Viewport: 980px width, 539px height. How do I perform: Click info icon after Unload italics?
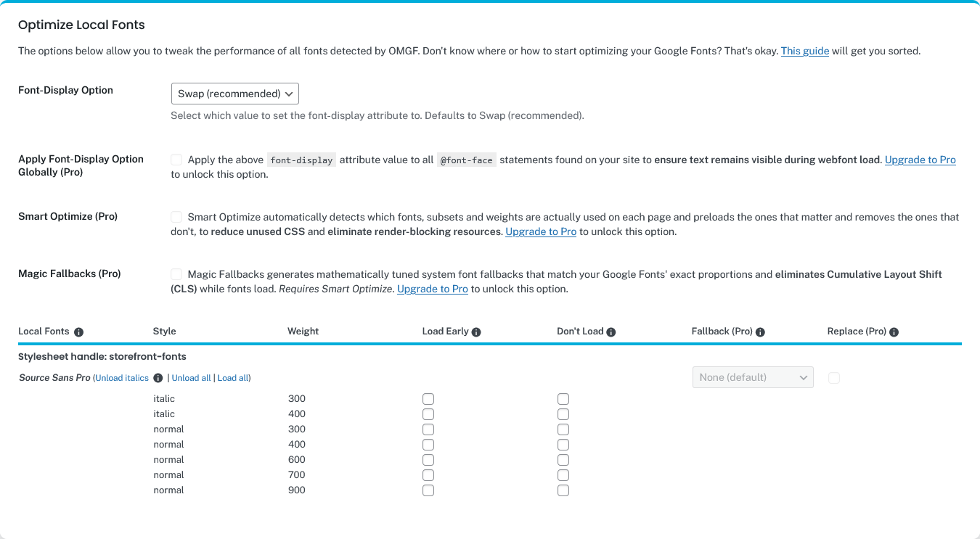[x=158, y=378]
